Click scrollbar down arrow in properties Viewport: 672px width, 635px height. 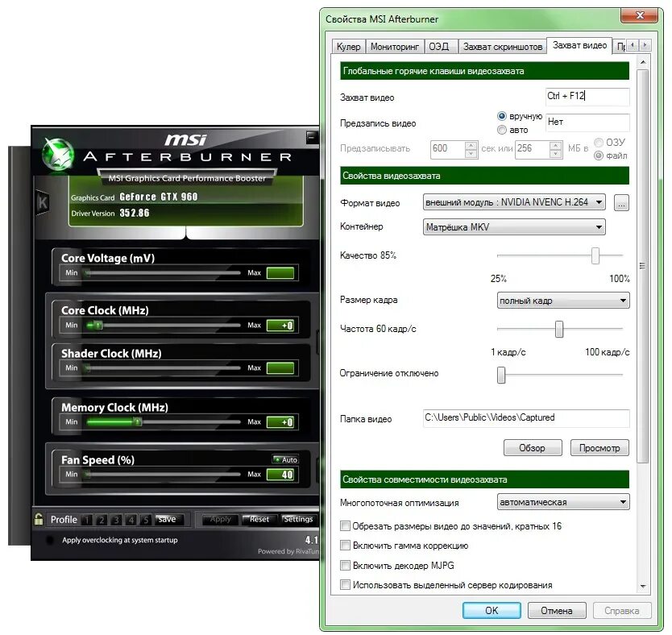click(643, 586)
